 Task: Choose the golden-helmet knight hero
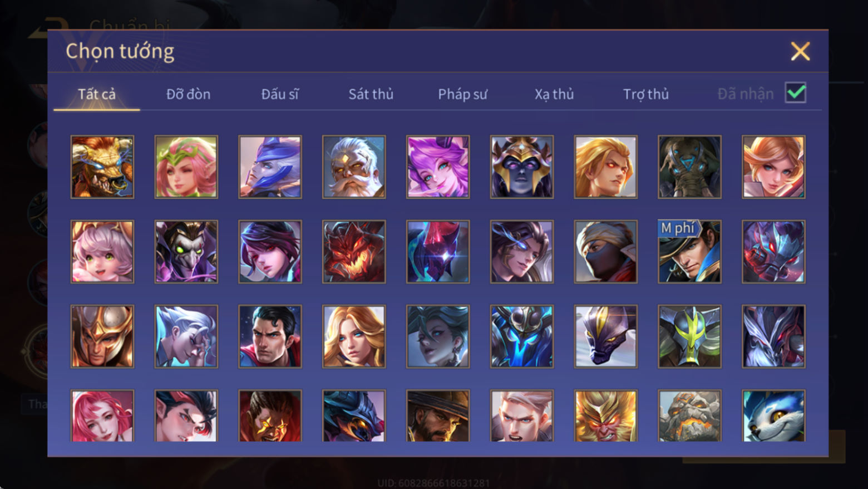(102, 336)
